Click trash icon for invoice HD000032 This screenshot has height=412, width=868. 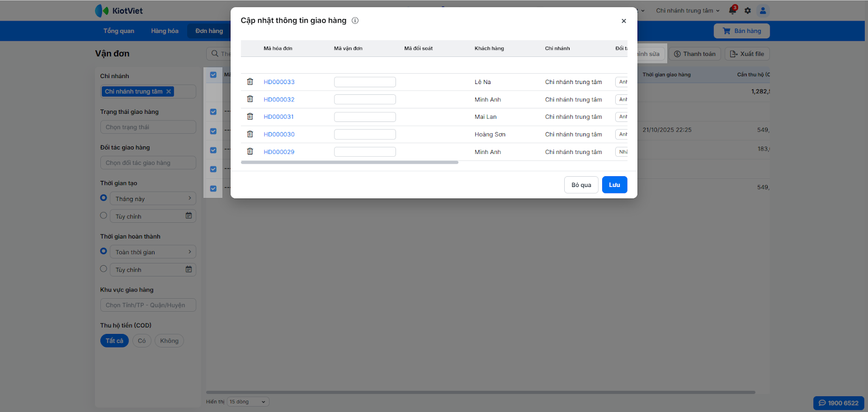click(250, 99)
